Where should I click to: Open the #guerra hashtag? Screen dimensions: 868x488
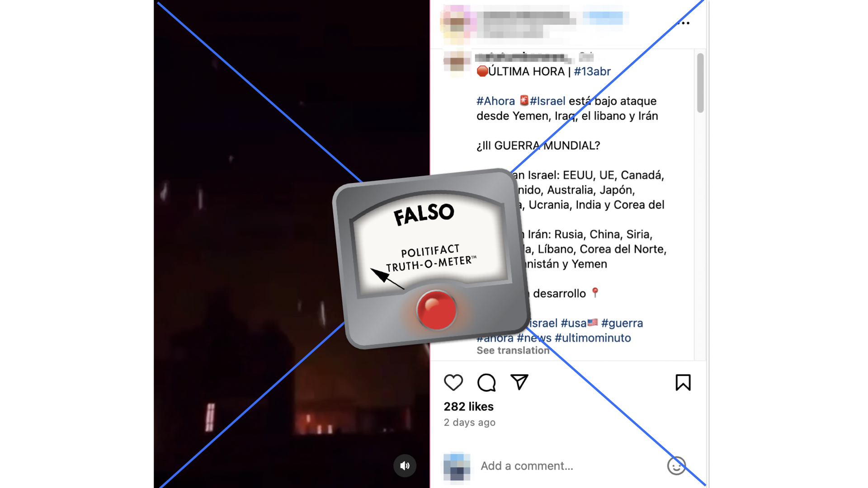[622, 323]
